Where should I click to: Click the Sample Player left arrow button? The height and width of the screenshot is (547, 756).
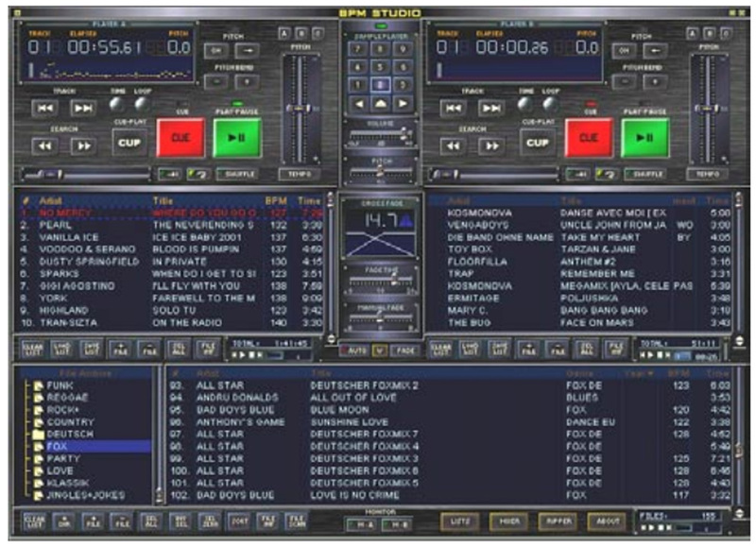click(x=358, y=103)
